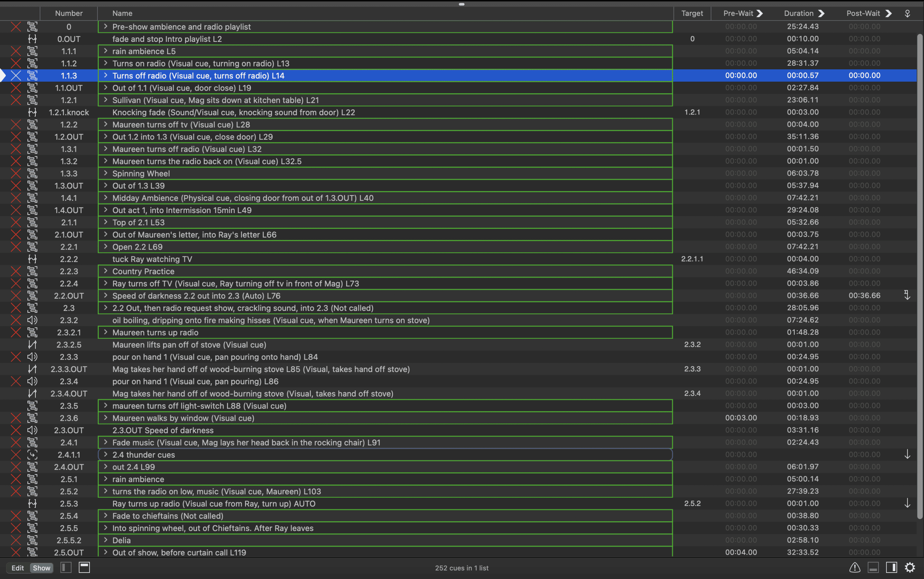924x579 pixels.
Task: Open workspace settings gear icon
Action: point(910,567)
